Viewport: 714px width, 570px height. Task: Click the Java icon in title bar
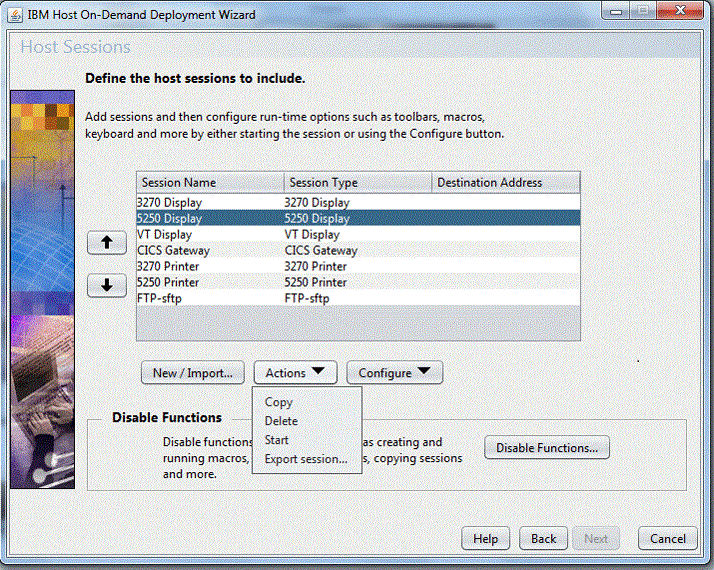[x=15, y=15]
